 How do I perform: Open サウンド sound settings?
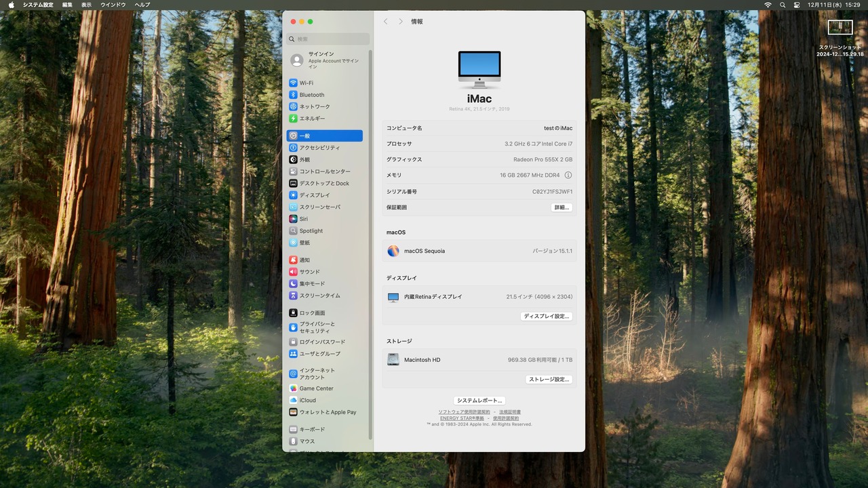tap(325, 272)
